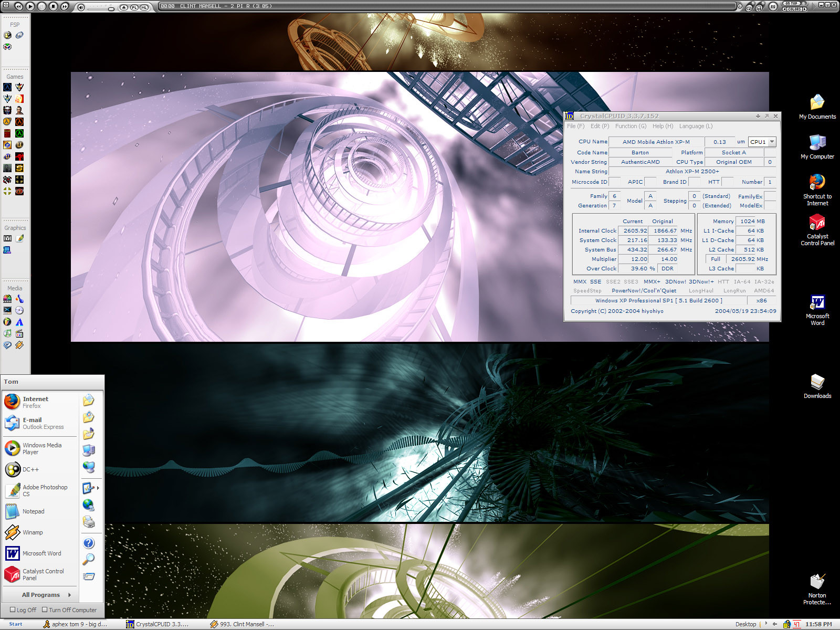Screen dimensions: 840x630
Task: Open the CrystalCPUID Help menu
Action: (663, 126)
